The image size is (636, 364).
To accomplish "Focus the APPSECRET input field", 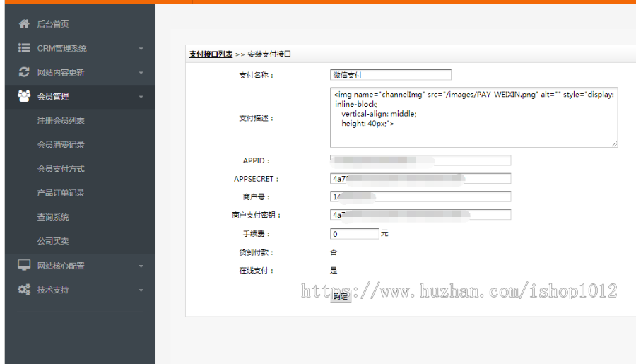I will (x=420, y=179).
